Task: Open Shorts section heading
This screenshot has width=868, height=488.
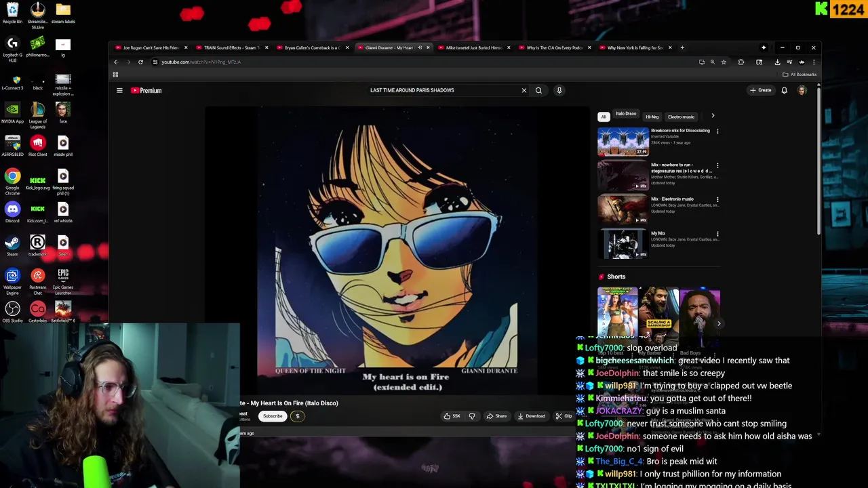Action: click(x=616, y=277)
